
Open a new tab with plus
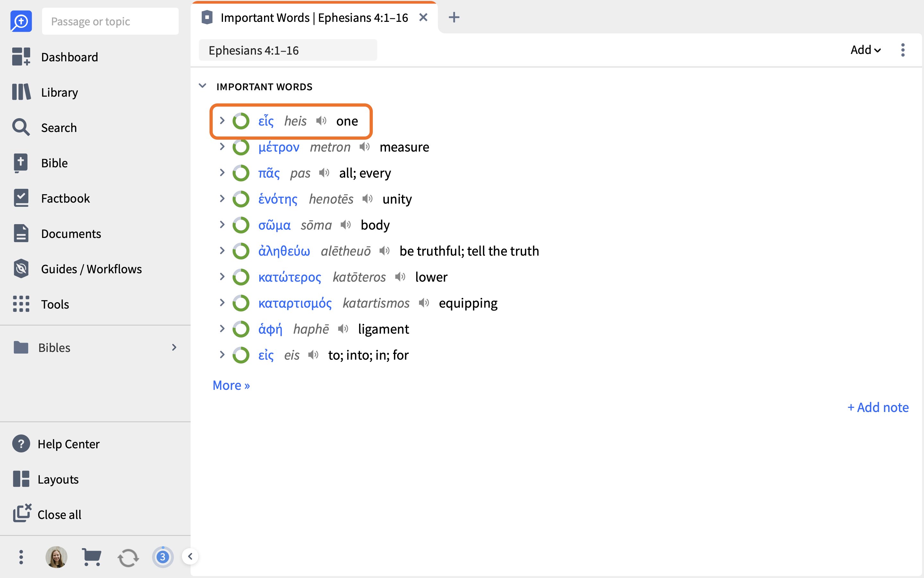(454, 18)
